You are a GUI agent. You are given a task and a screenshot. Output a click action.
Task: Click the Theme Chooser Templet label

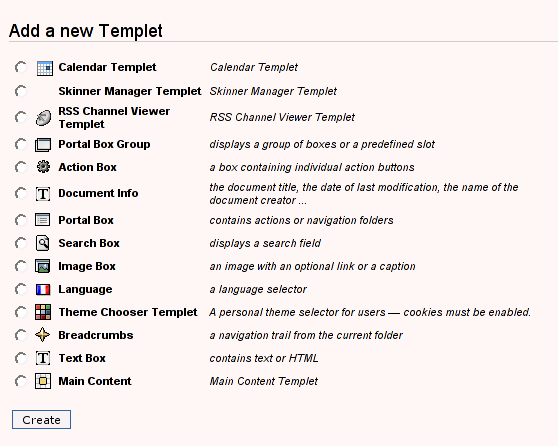click(x=128, y=312)
